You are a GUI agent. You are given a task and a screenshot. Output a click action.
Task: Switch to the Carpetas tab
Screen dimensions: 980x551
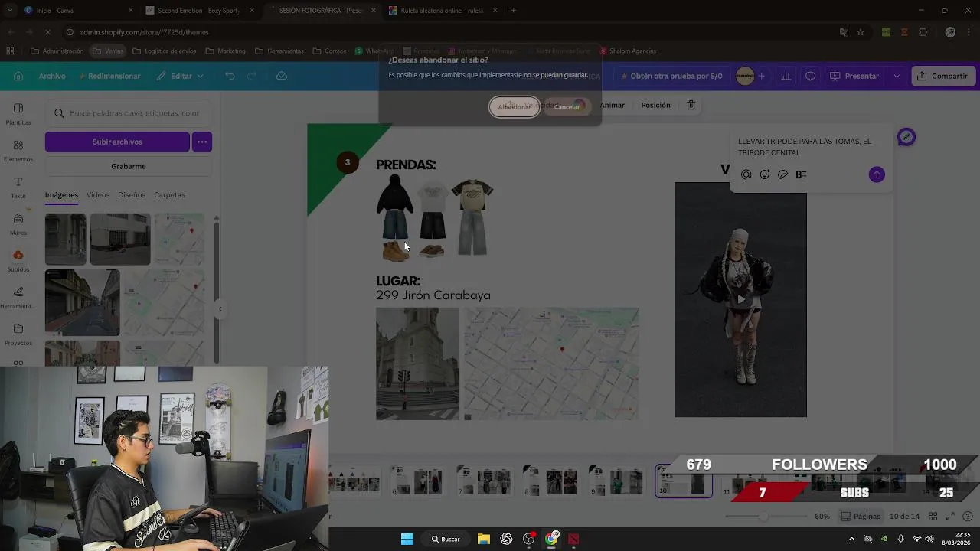click(x=169, y=195)
